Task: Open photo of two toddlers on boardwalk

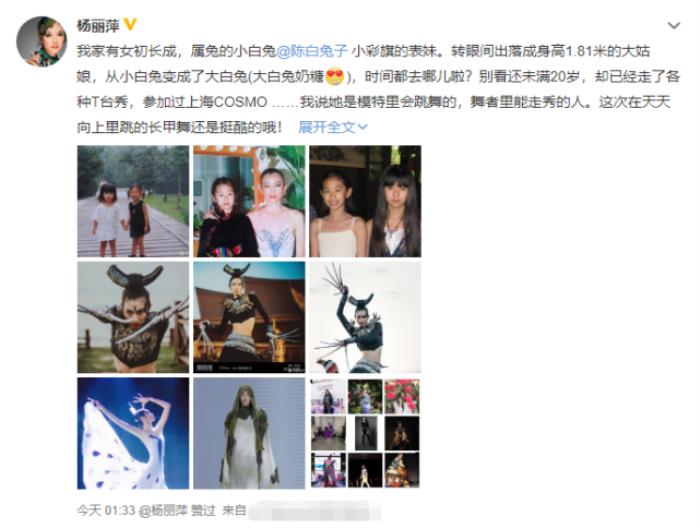Action: pos(133,201)
